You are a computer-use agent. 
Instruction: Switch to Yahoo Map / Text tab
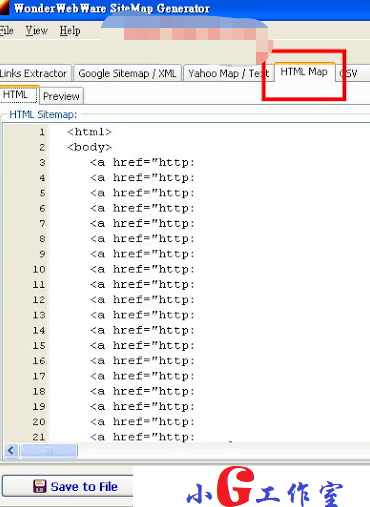click(x=229, y=73)
